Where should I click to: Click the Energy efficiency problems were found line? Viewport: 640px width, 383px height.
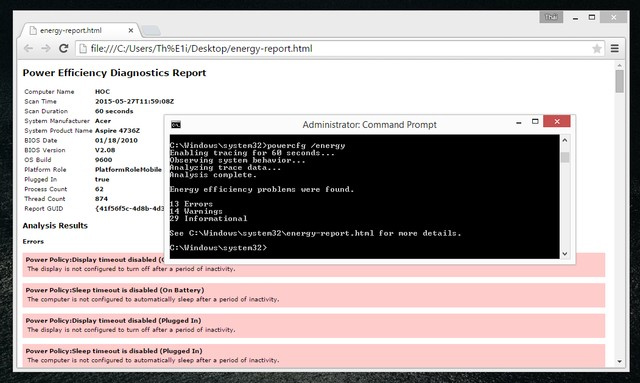[x=262, y=189]
